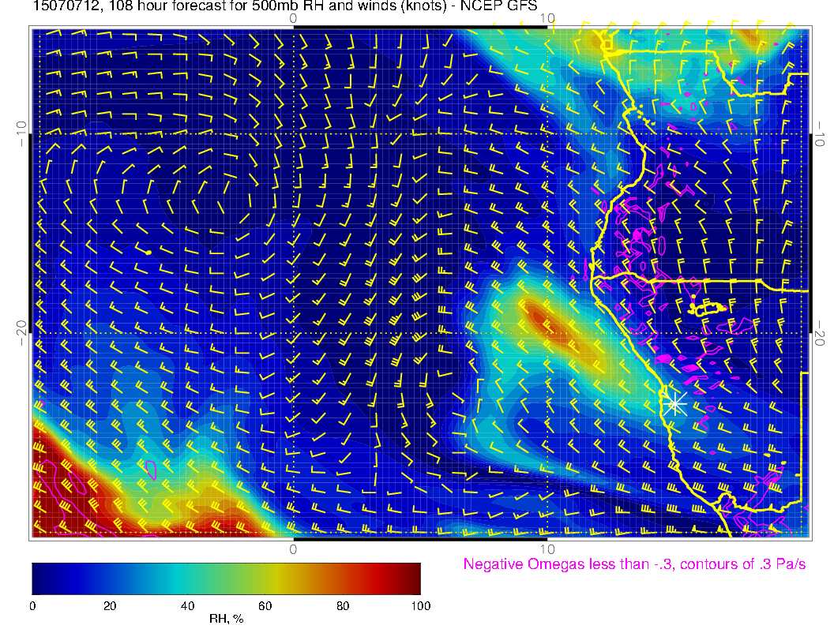Click the orange RH patch in the top-right corner

746,36
